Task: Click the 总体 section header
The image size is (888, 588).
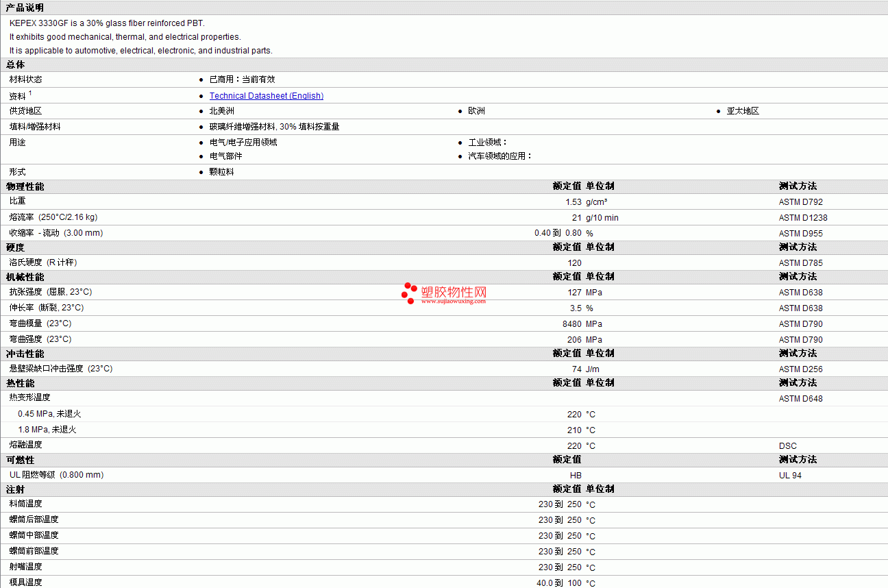Action: pyautogui.click(x=16, y=64)
